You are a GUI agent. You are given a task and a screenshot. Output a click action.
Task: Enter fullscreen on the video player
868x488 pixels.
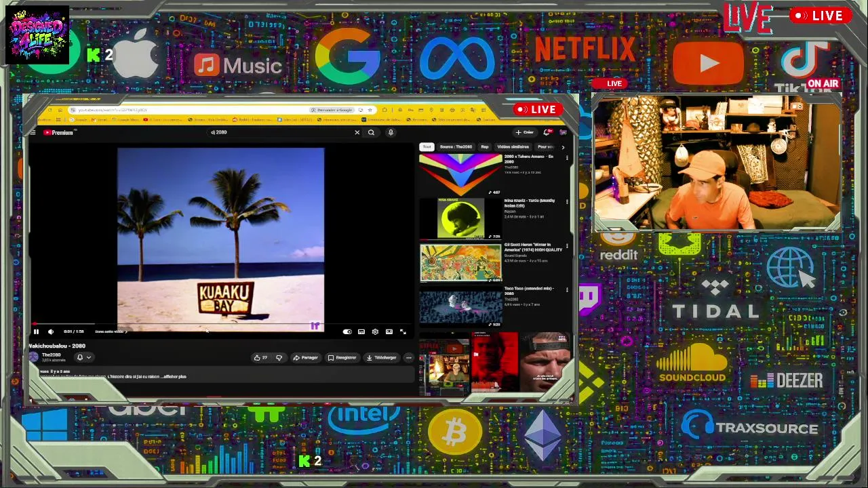click(403, 331)
